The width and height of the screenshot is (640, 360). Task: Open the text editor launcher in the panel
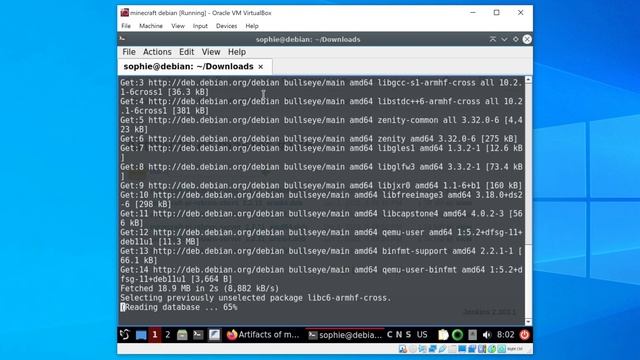coord(214,335)
